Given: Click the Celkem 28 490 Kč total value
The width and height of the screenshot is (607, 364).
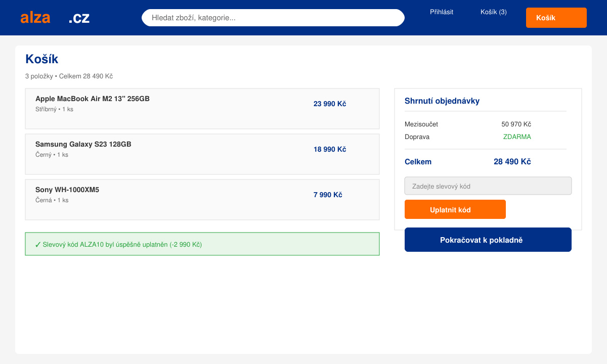Looking at the screenshot, I should point(512,162).
